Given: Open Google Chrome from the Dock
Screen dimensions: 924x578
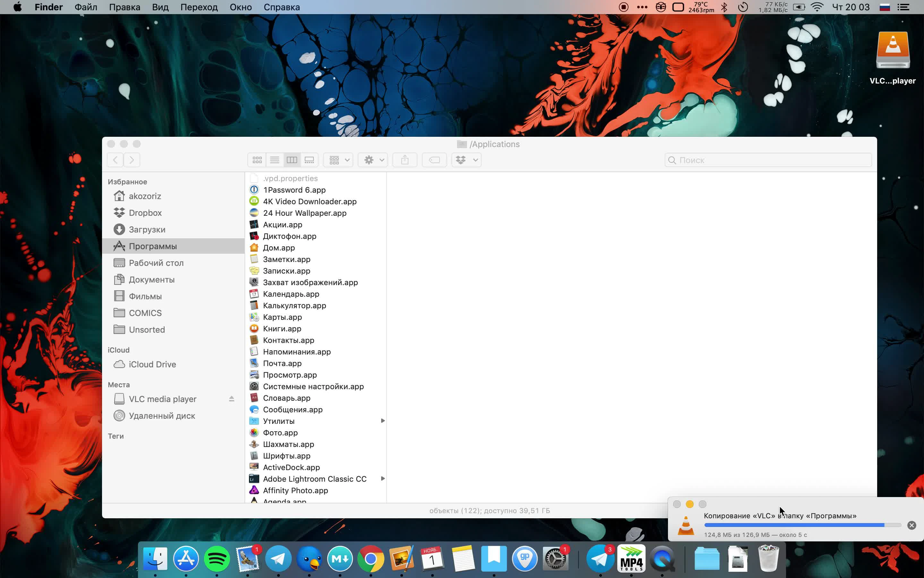Looking at the screenshot, I should point(371,558).
